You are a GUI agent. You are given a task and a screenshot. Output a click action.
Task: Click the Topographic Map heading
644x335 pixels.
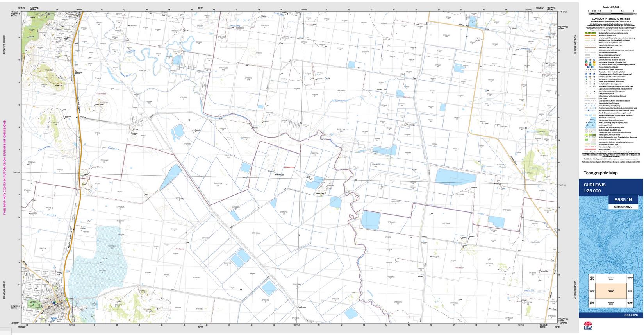point(601,173)
